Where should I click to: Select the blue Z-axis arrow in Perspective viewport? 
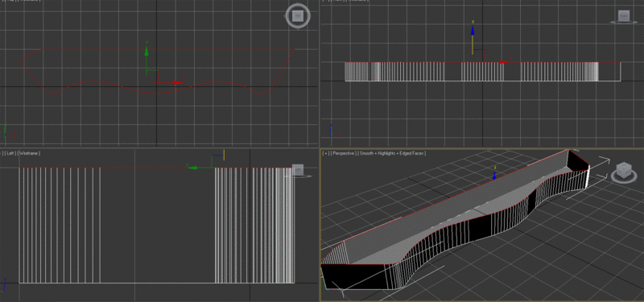point(494,176)
